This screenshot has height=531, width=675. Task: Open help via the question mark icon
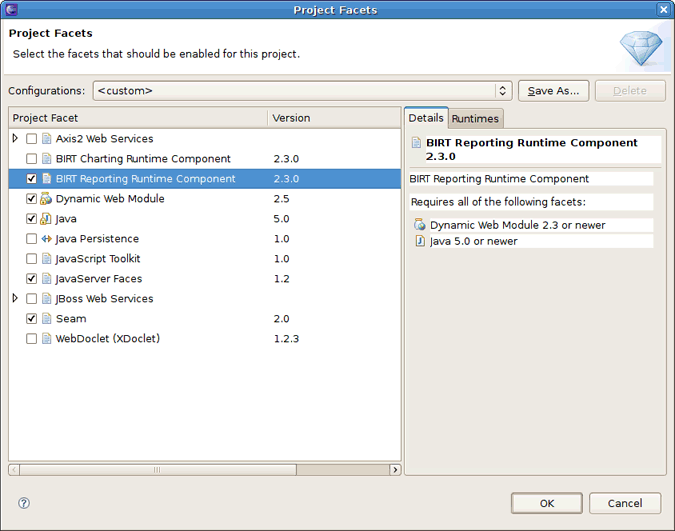[x=24, y=503]
